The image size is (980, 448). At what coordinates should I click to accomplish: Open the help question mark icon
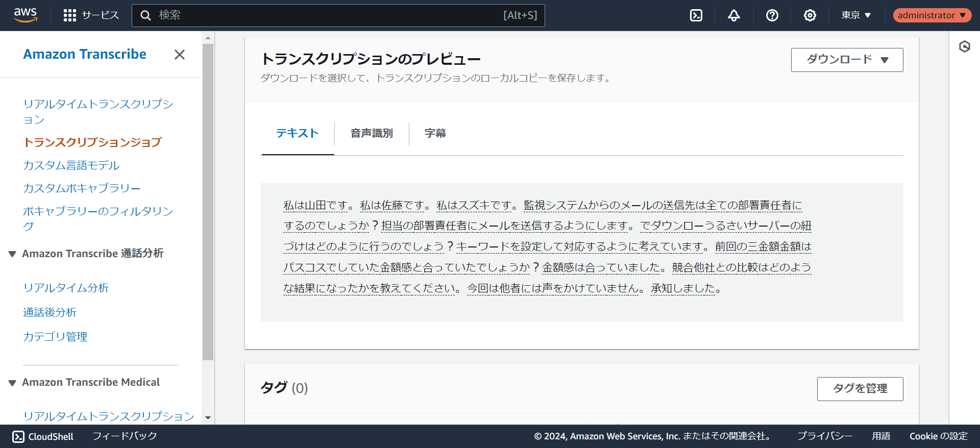point(772,15)
